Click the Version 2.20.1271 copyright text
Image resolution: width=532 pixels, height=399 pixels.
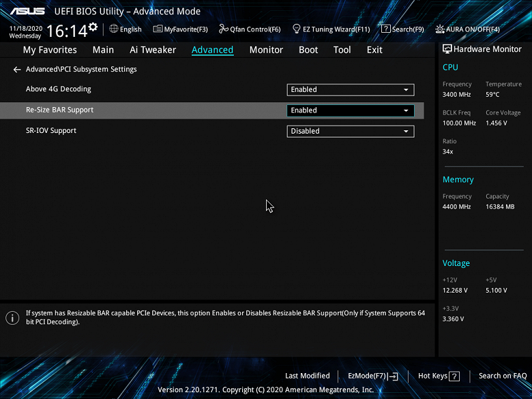[x=266, y=389]
